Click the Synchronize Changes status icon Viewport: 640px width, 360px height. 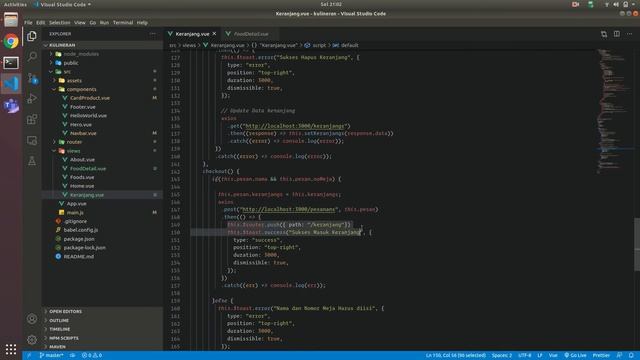(x=73, y=356)
